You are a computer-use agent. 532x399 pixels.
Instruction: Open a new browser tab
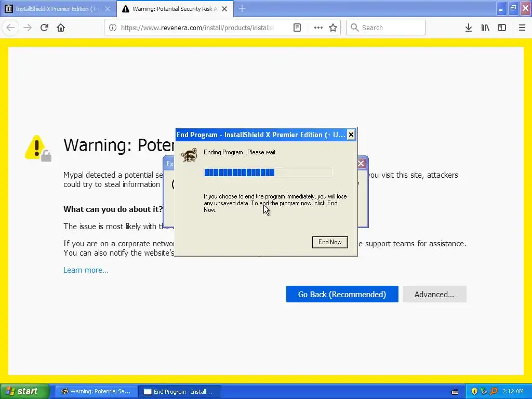pyautogui.click(x=242, y=9)
